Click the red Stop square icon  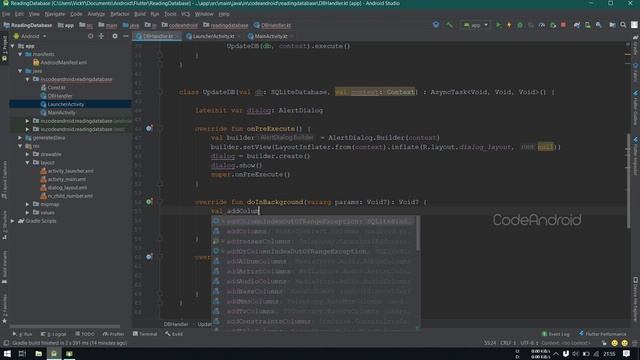tap(564, 25)
